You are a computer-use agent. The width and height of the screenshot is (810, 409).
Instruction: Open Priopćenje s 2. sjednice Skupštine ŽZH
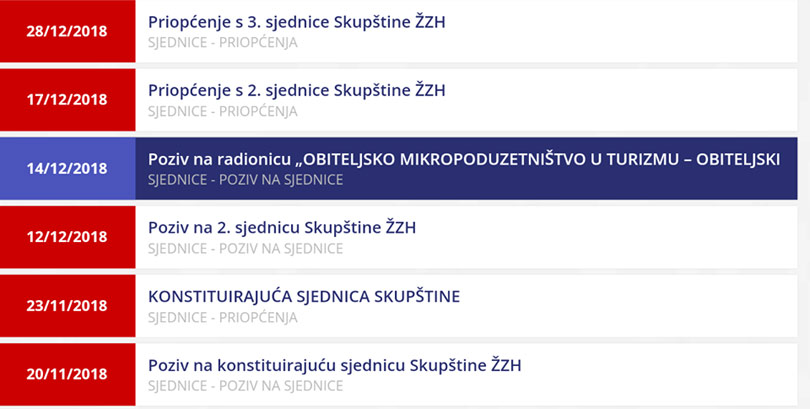tap(297, 90)
